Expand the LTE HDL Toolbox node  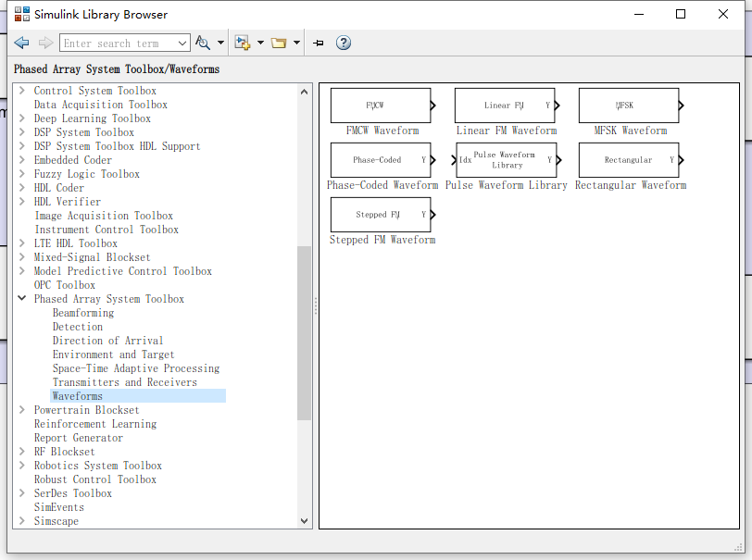pos(21,243)
